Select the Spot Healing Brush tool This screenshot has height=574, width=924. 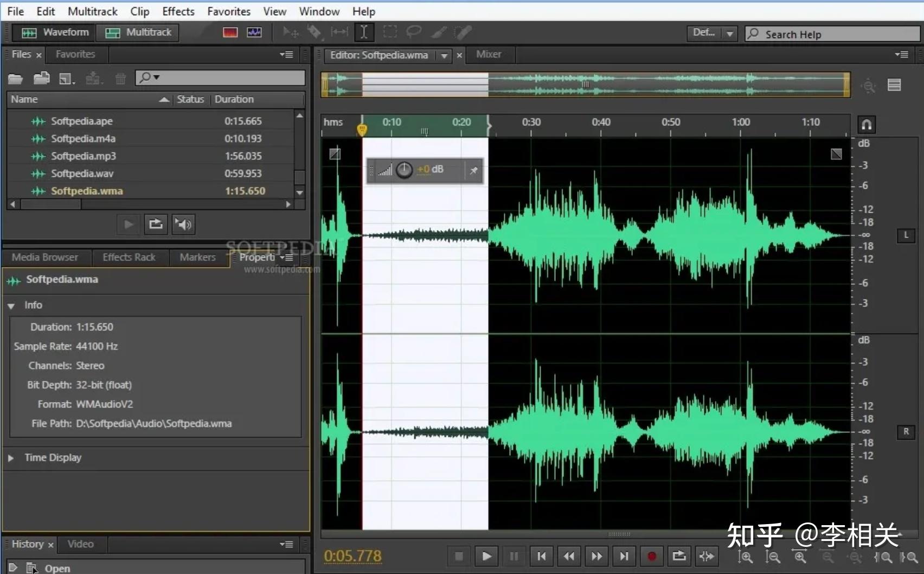tap(463, 33)
